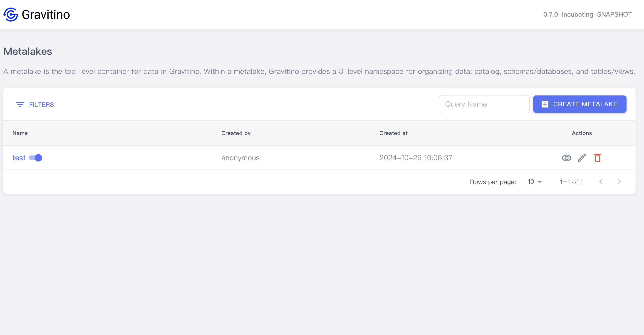The width and height of the screenshot is (644, 335).
Task: Open the test metalake link
Action: click(19, 158)
